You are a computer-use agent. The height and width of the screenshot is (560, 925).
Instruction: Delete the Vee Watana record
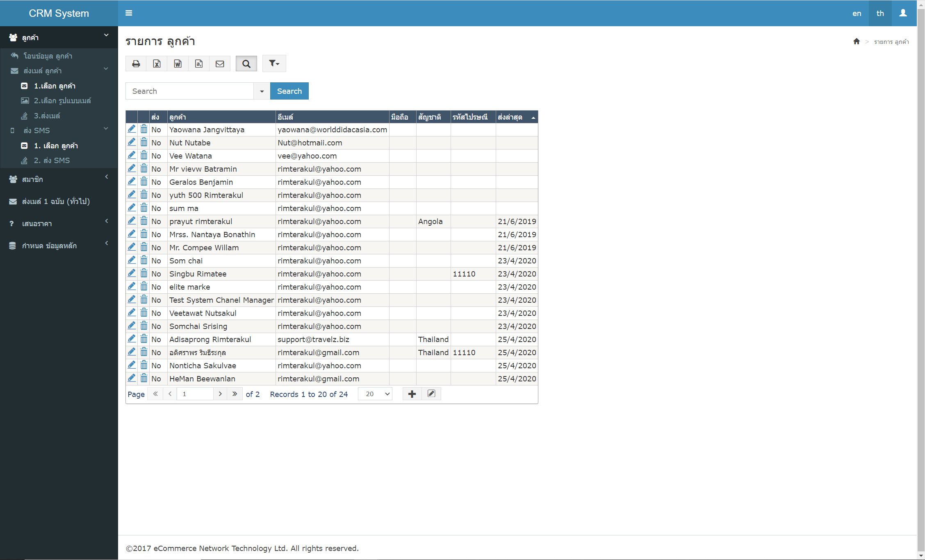[x=144, y=155]
